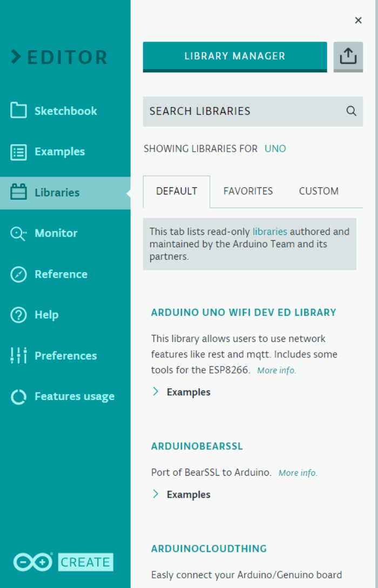
Task: Close the Libraries panel
Action: (x=358, y=21)
